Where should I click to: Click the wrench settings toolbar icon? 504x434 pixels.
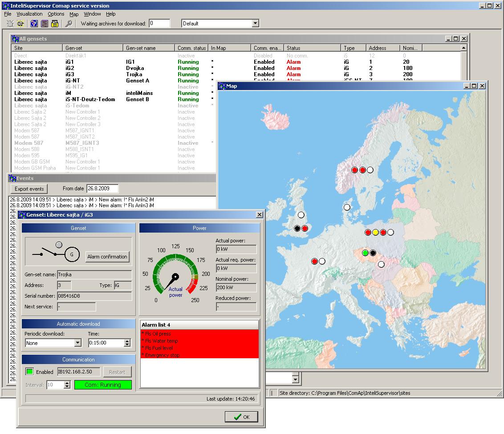coord(69,24)
